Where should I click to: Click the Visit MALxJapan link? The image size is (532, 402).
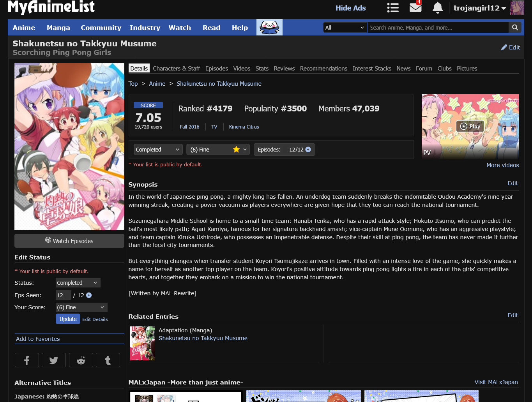(x=496, y=382)
